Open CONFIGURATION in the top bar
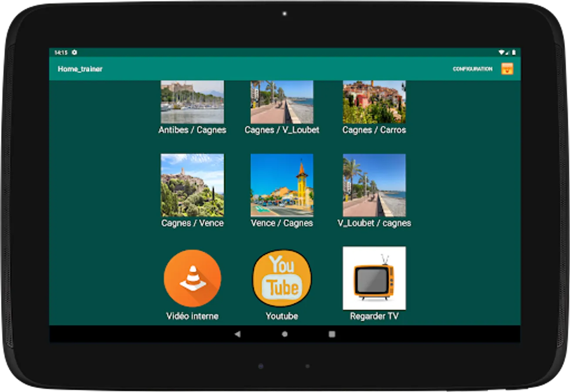 (472, 69)
